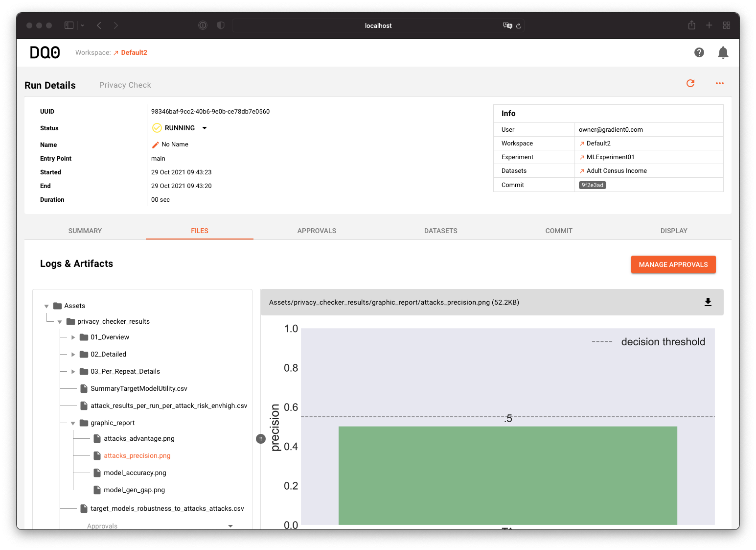Screen dimensions: 756x550
Task: Open the browser share icon
Action: point(692,25)
